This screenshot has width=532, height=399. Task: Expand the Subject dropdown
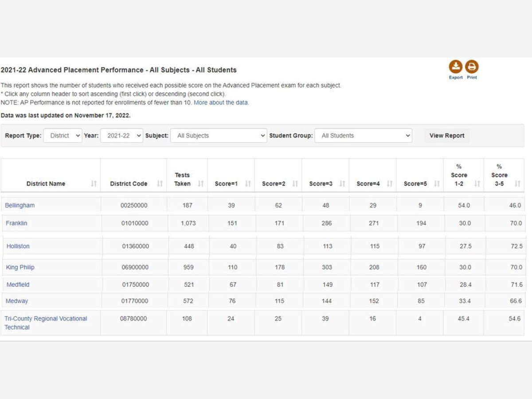219,136
